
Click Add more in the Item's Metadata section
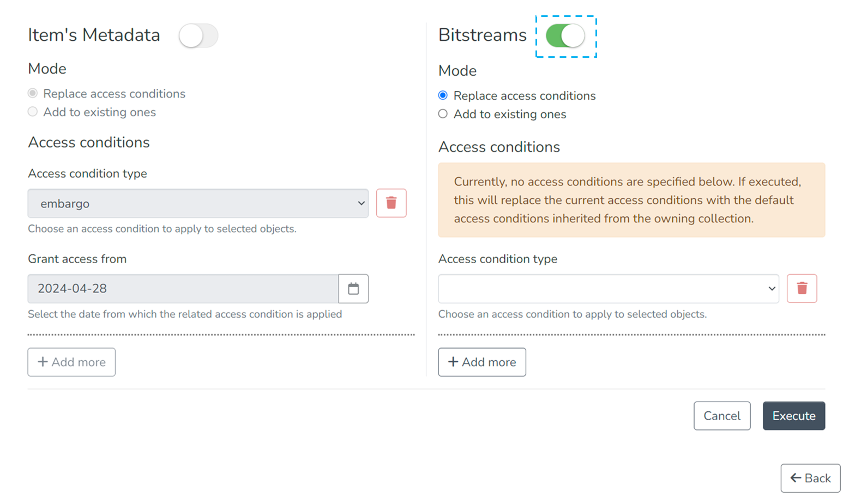(71, 362)
